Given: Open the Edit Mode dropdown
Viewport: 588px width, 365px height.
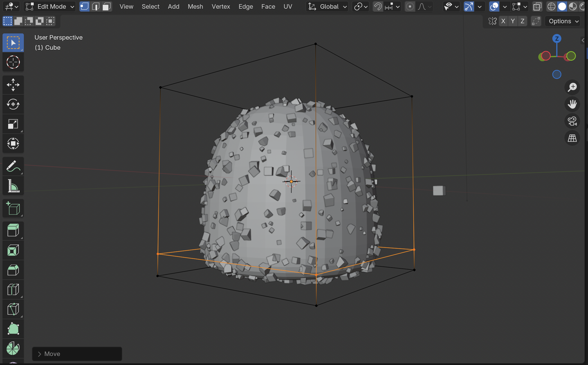Looking at the screenshot, I should (50, 6).
